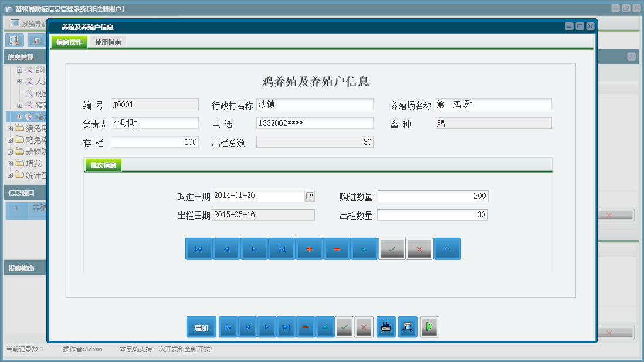Click the 养殖场名称 input field
This screenshot has width=644, height=362.
(493, 104)
